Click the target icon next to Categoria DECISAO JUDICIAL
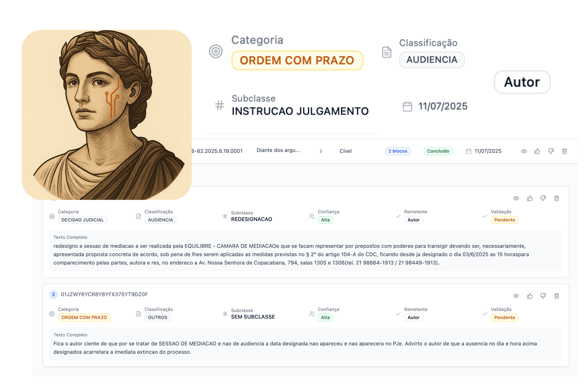This screenshot has height=392, width=588. pyautogui.click(x=52, y=216)
